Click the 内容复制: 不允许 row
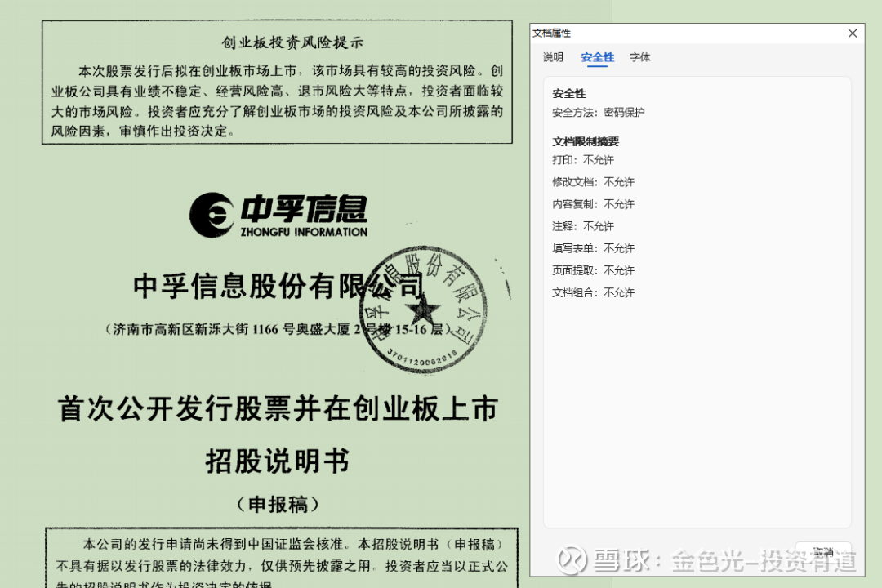Viewport: 882px width, 588px height. point(593,203)
